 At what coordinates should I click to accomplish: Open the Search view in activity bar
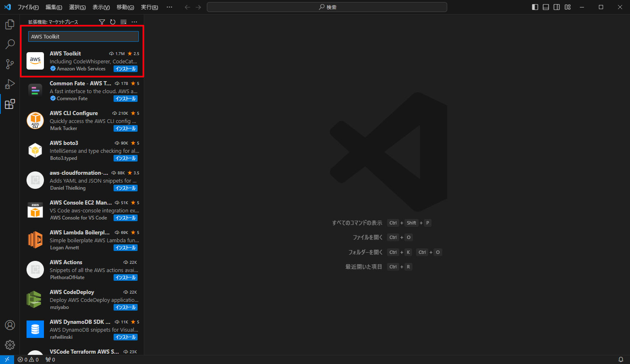10,44
